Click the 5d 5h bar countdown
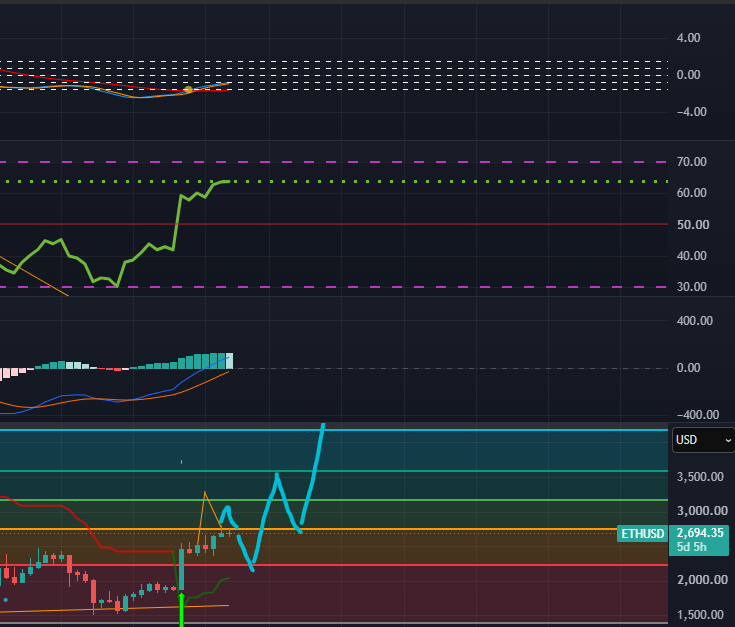 click(691, 546)
